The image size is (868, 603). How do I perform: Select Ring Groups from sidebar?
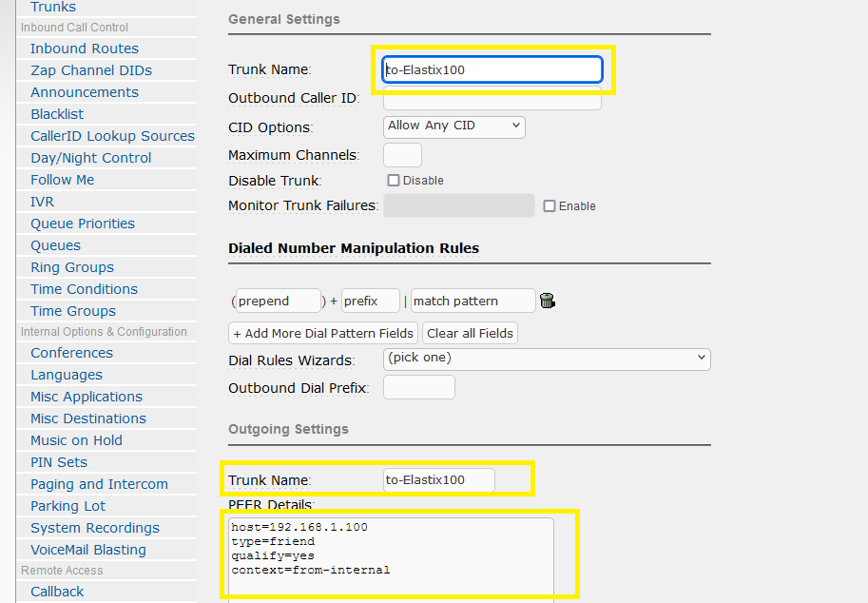72,267
